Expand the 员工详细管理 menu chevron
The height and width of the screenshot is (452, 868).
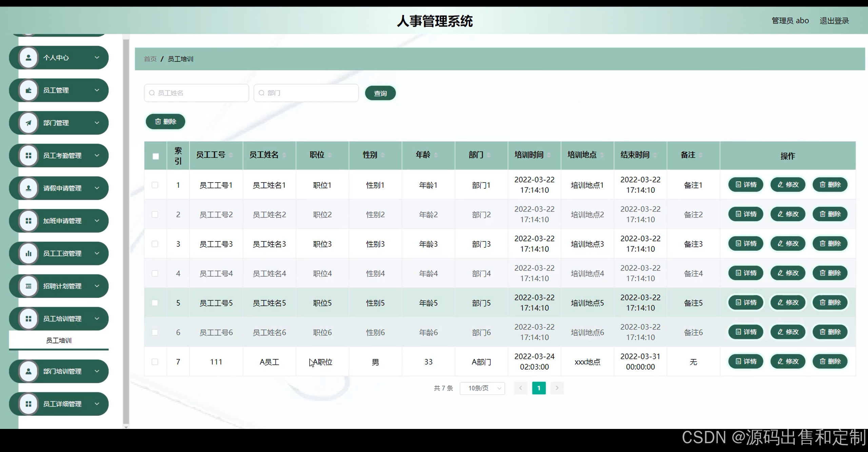97,404
